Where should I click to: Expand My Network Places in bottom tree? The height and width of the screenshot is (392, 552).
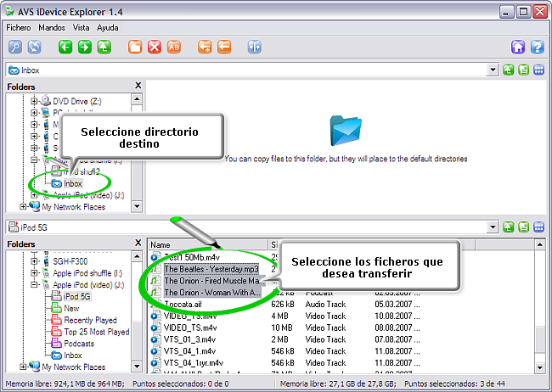[x=23, y=367]
